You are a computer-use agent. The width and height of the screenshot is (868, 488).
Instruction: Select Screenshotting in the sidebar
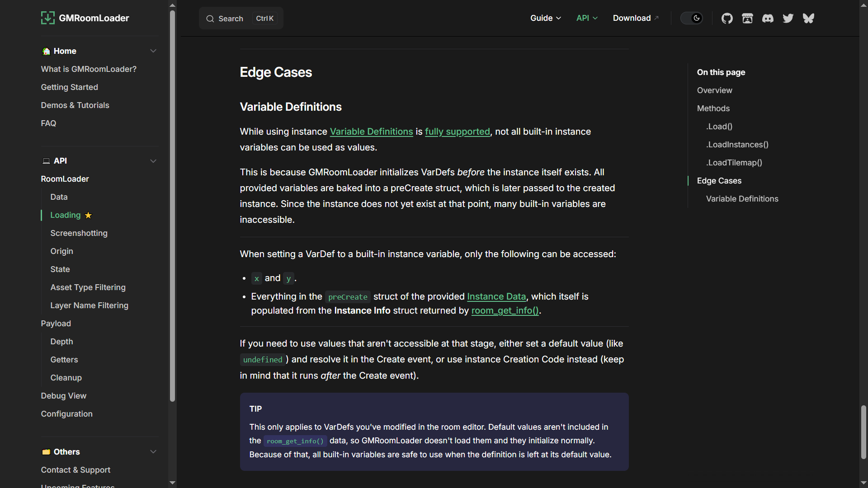pyautogui.click(x=79, y=233)
